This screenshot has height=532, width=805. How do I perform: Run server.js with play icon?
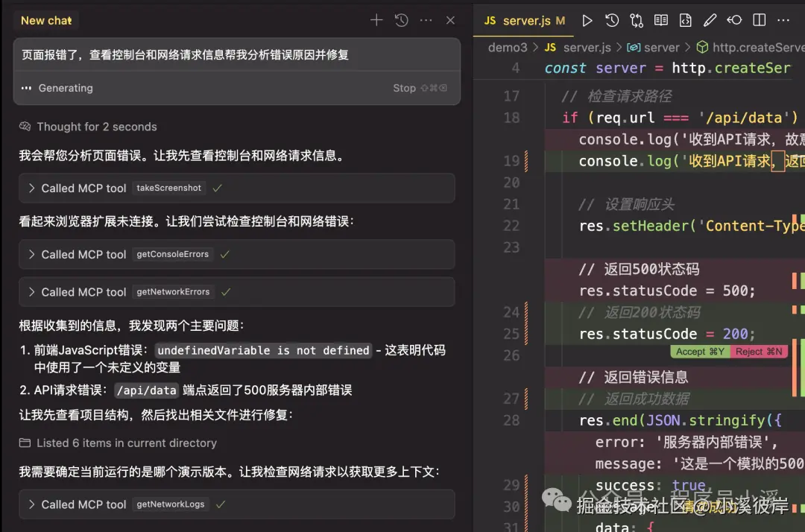pyautogui.click(x=587, y=21)
